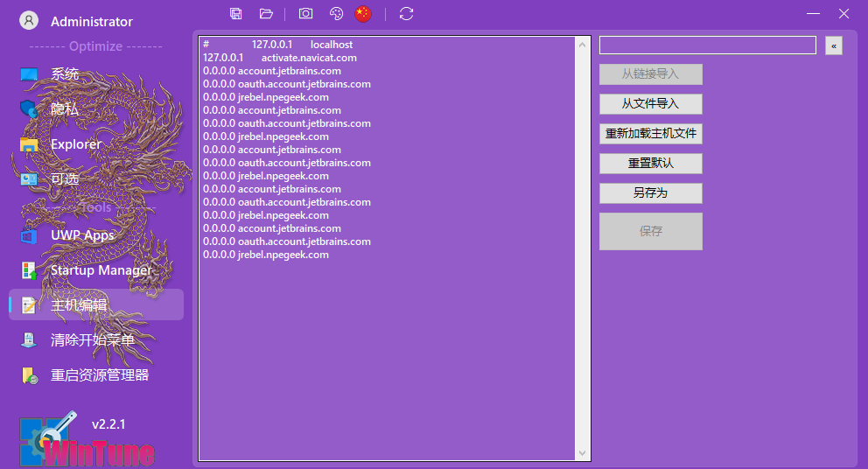Click the v2.2.1 version label
The height and width of the screenshot is (469, 868).
pos(108,424)
